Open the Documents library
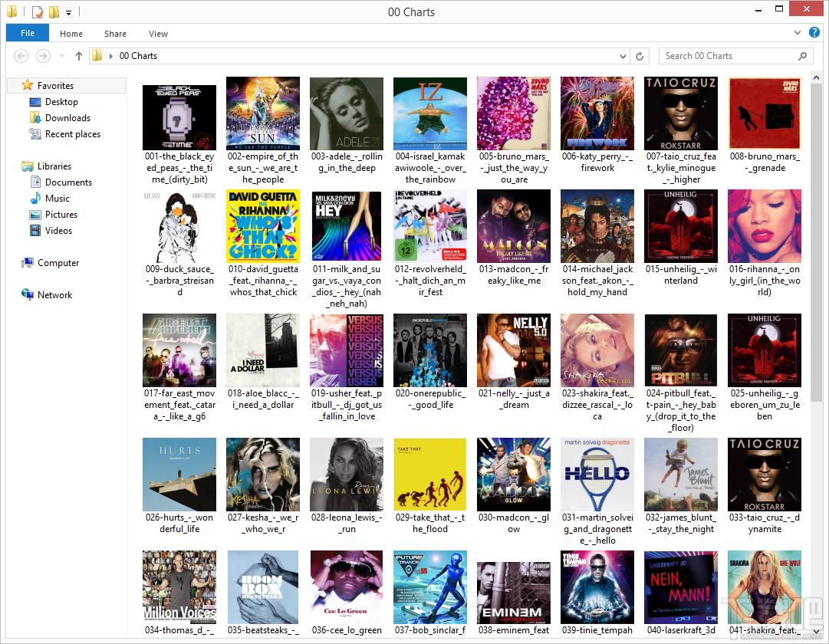 click(68, 182)
